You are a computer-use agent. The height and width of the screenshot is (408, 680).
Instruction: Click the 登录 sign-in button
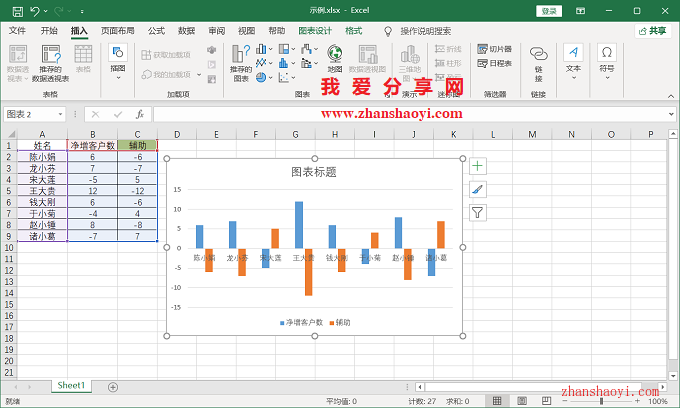(549, 11)
